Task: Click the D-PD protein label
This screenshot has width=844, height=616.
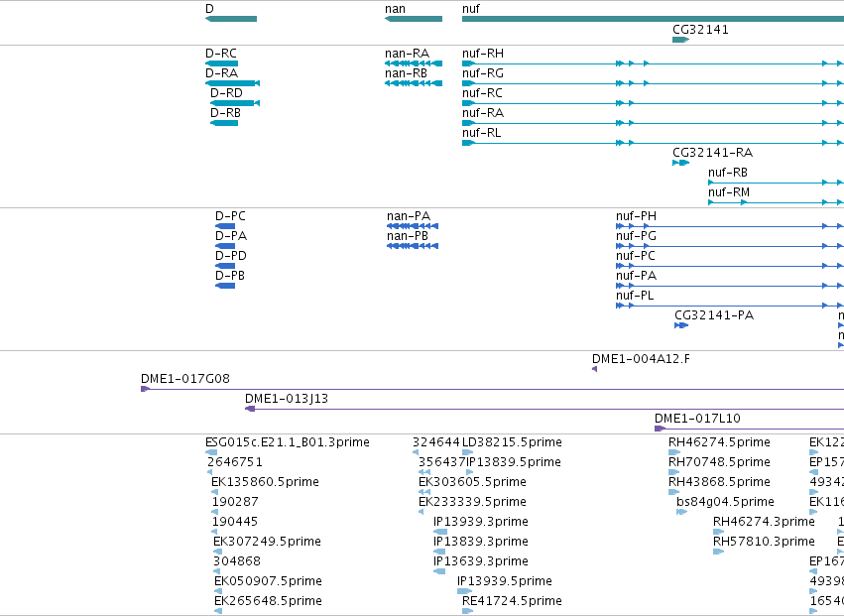Action: tap(231, 256)
